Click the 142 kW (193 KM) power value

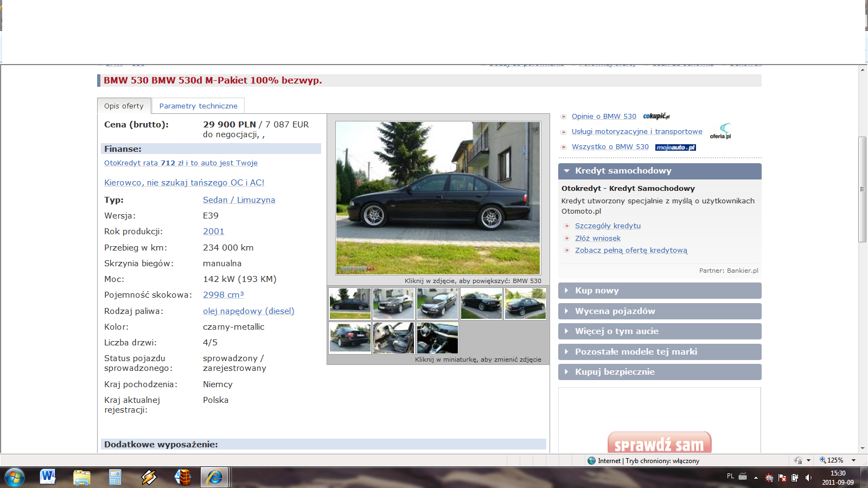point(240,279)
